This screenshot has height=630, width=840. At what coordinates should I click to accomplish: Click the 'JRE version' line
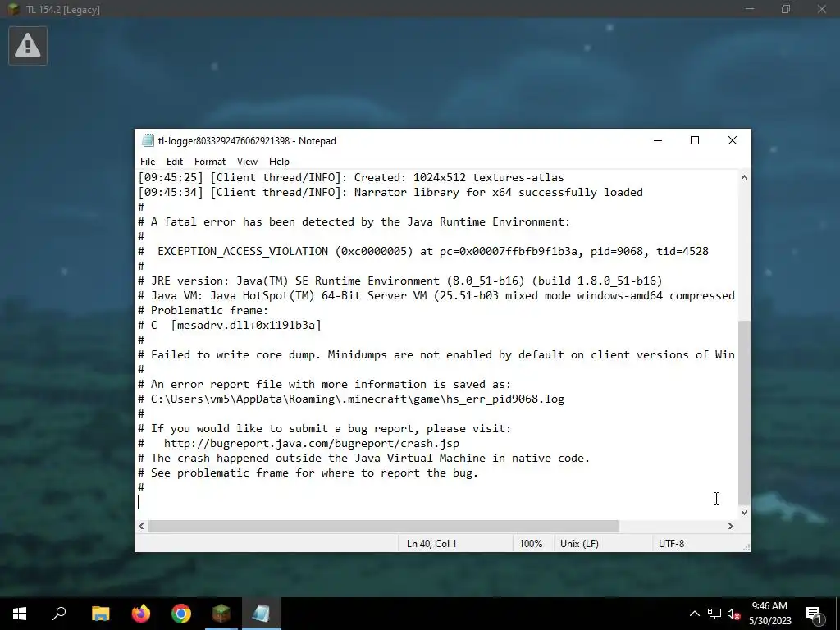tap(400, 281)
